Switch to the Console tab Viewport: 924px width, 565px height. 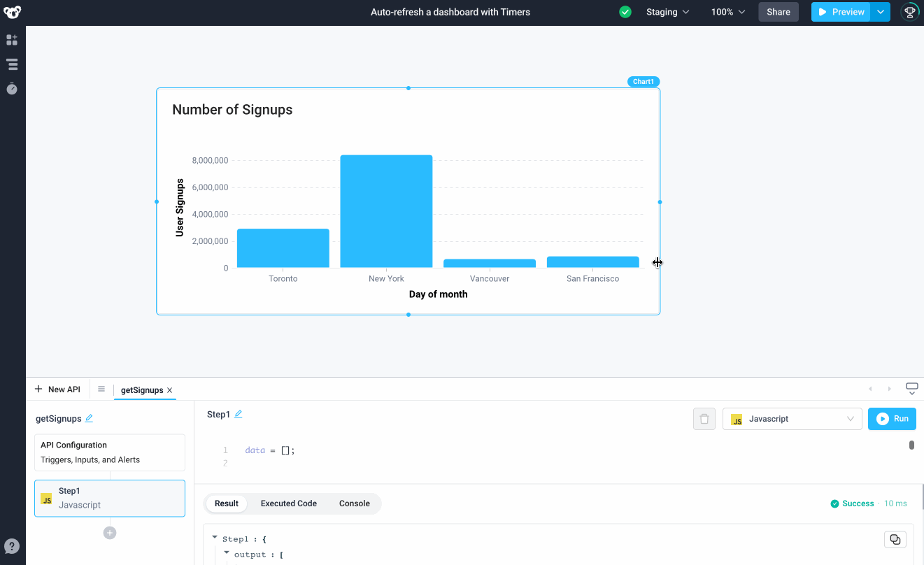tap(354, 503)
